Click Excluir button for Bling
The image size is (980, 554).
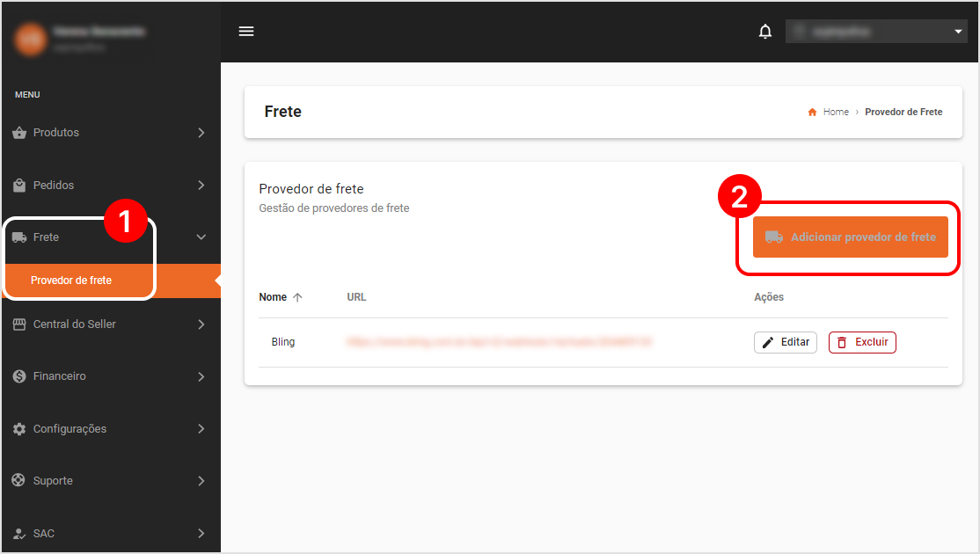click(x=862, y=342)
